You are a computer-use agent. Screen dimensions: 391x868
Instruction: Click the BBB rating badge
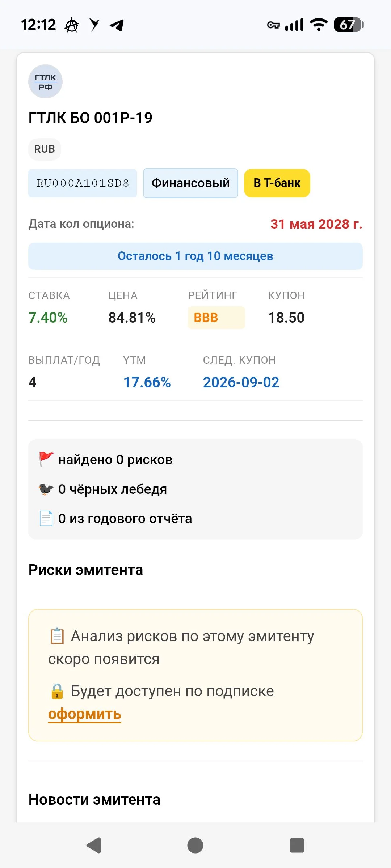[x=216, y=318]
